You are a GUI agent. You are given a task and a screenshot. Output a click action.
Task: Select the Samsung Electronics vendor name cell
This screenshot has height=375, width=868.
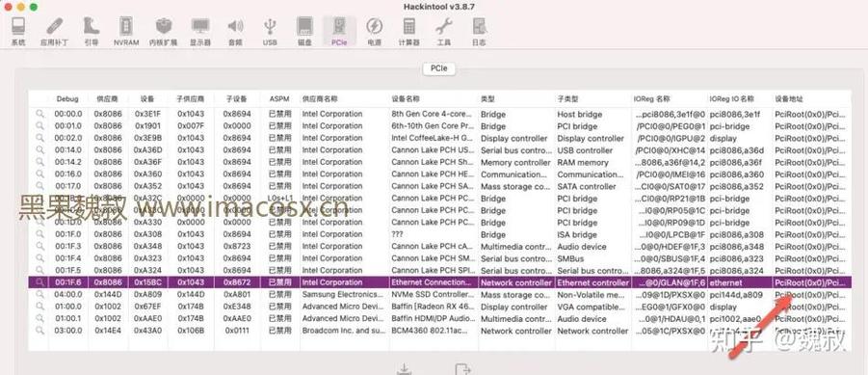343,295
